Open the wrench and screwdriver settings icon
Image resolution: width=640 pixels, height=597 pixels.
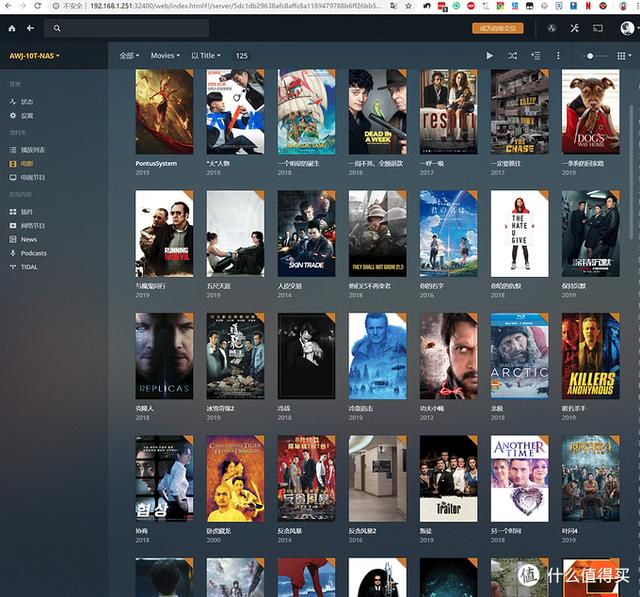(575, 28)
